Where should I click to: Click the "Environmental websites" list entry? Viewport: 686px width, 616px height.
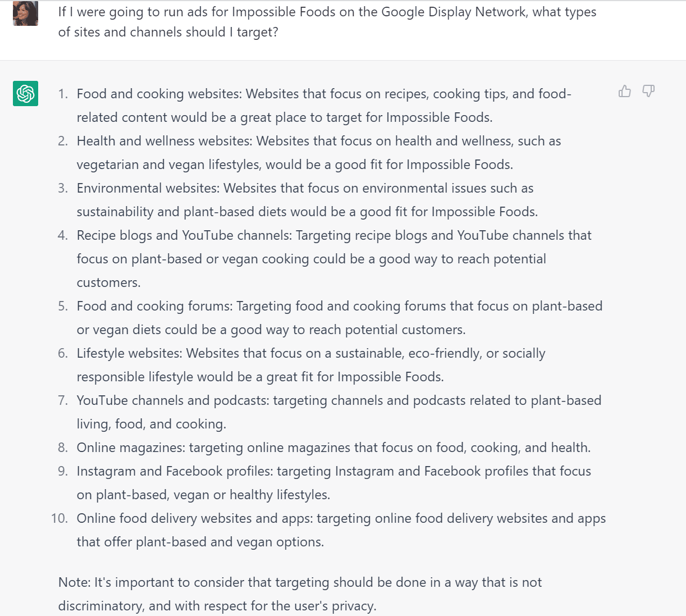(x=307, y=200)
